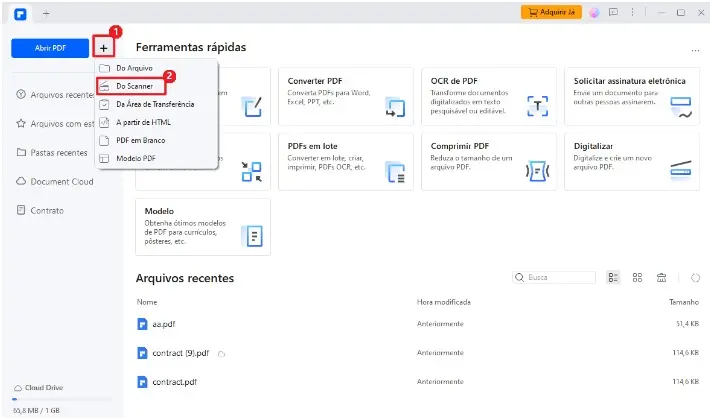Switch recent files to list view
This screenshot has height=419, width=710.
(614, 277)
